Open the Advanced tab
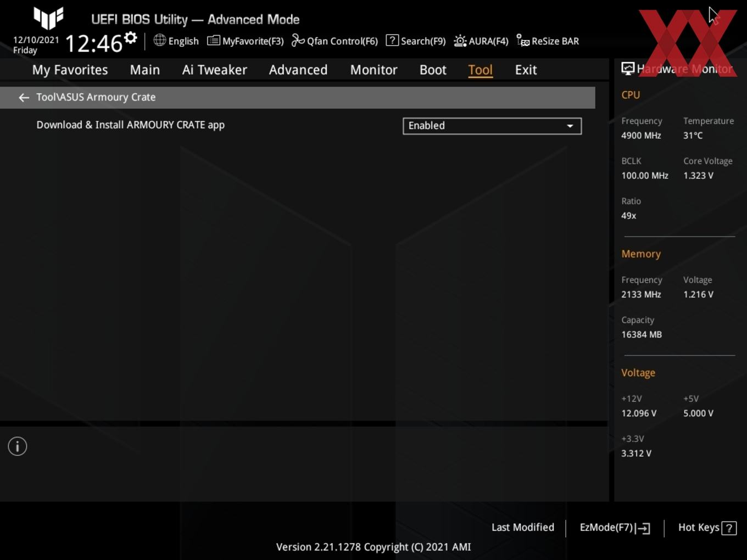Viewport: 747px width, 560px height. [298, 70]
